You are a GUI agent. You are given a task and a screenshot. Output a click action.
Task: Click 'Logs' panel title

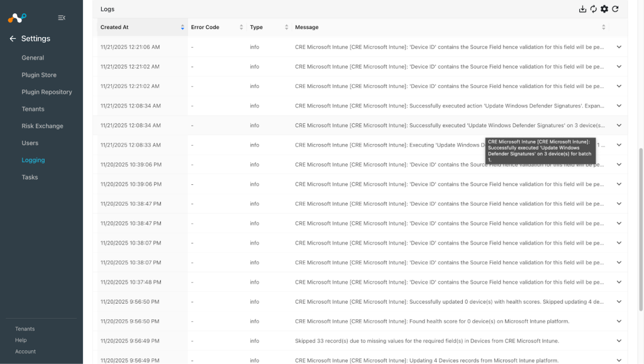(x=108, y=9)
